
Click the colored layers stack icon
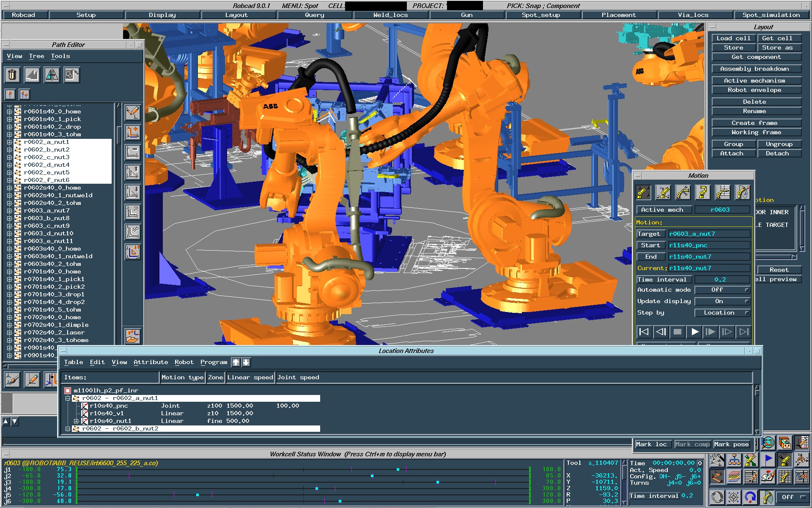click(x=734, y=477)
